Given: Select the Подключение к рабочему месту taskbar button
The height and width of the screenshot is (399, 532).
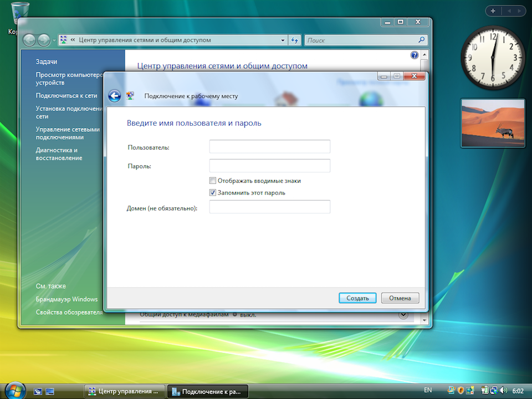Looking at the screenshot, I should click(x=208, y=392).
